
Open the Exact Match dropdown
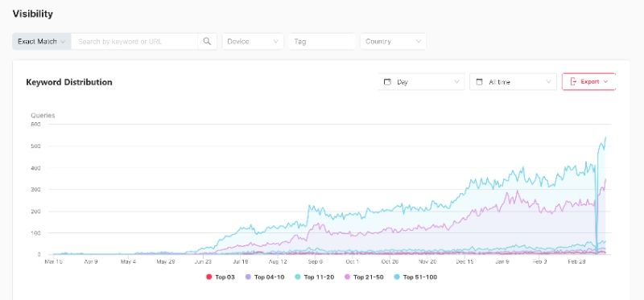(42, 42)
